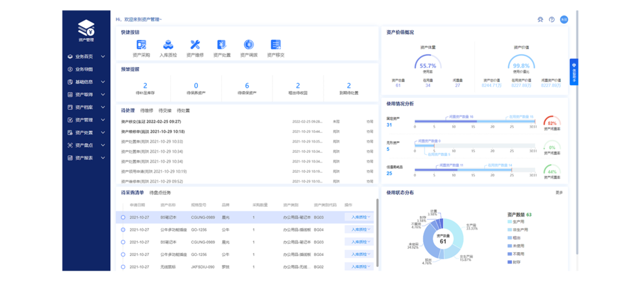This screenshot has width=644, height=283.
Task: Click 更多 link in 使用状态分布 panel
Action: tap(559, 192)
